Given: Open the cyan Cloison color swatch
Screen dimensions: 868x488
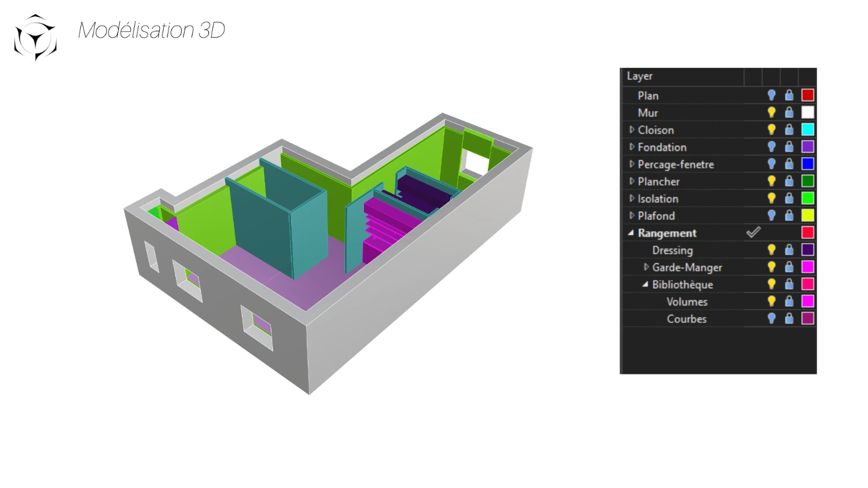Looking at the screenshot, I should pos(807,130).
